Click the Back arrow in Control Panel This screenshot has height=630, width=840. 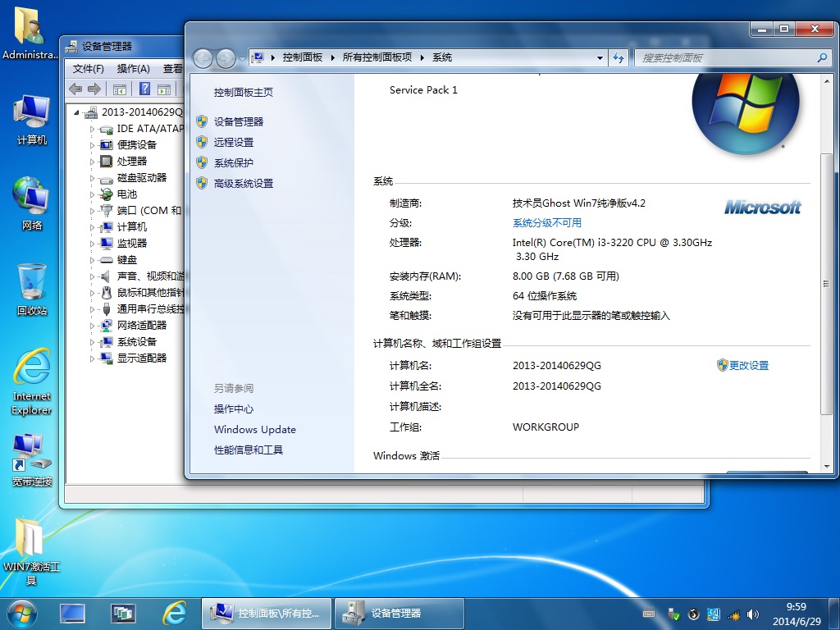[203, 58]
